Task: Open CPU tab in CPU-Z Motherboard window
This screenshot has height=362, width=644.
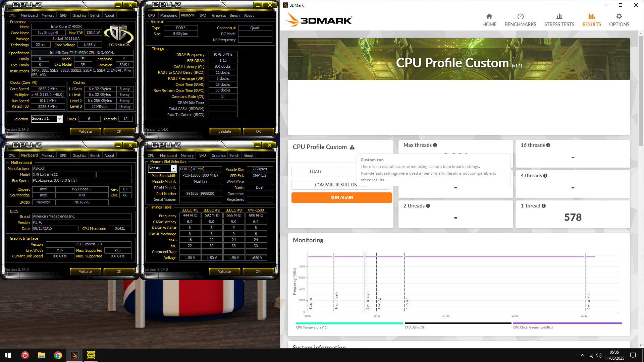Action: tap(12, 156)
